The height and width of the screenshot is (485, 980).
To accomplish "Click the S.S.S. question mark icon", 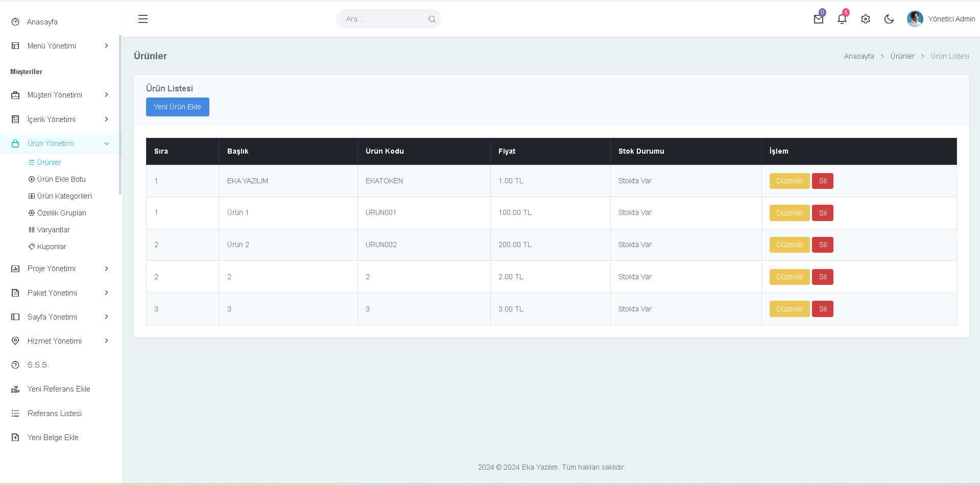I will tap(15, 365).
